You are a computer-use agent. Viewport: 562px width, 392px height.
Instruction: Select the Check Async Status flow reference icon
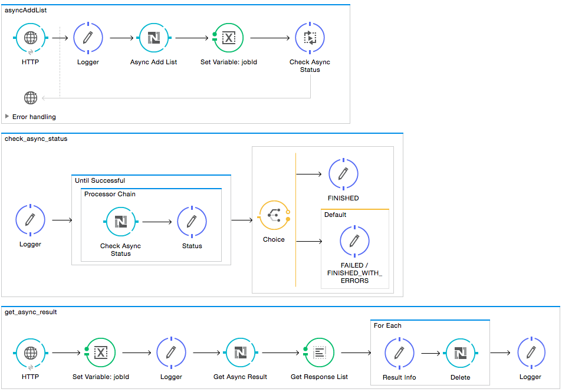click(310, 37)
